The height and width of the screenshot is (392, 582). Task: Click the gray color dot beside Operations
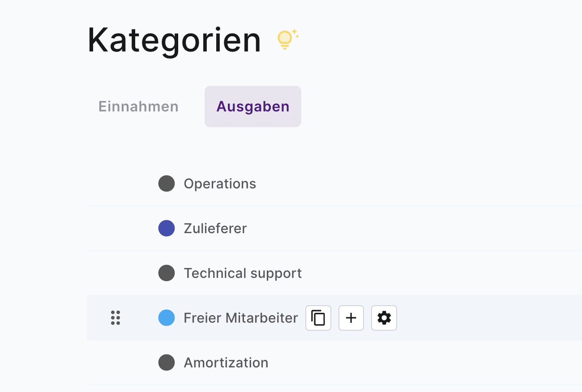(167, 183)
